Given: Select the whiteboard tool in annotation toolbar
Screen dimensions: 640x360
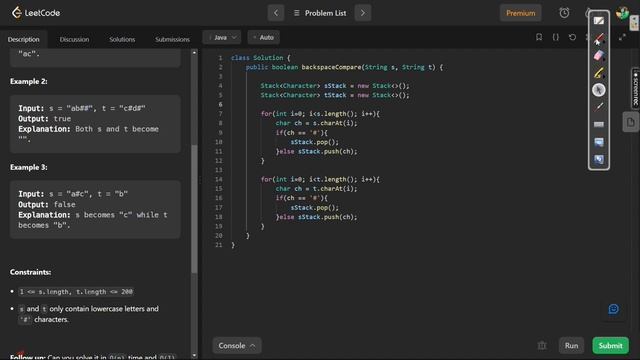Looking at the screenshot, I should (x=599, y=21).
